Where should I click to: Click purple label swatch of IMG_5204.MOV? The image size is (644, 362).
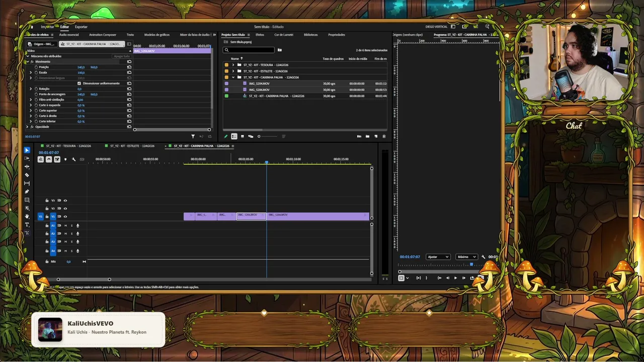[x=226, y=83]
